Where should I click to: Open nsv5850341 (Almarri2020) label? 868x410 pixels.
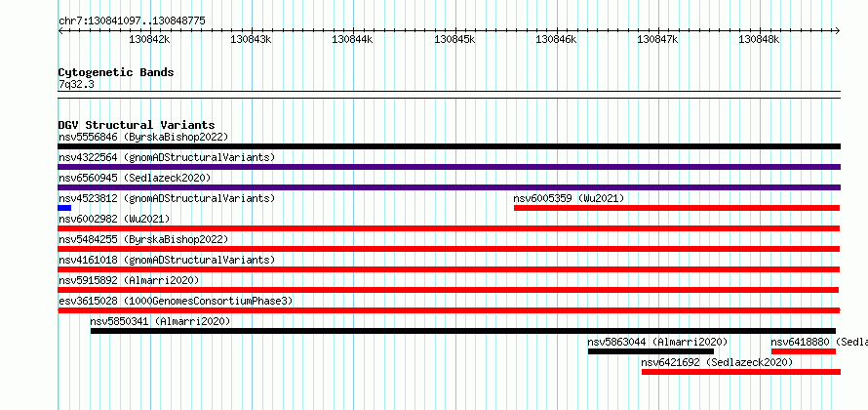pyautogui.click(x=160, y=321)
